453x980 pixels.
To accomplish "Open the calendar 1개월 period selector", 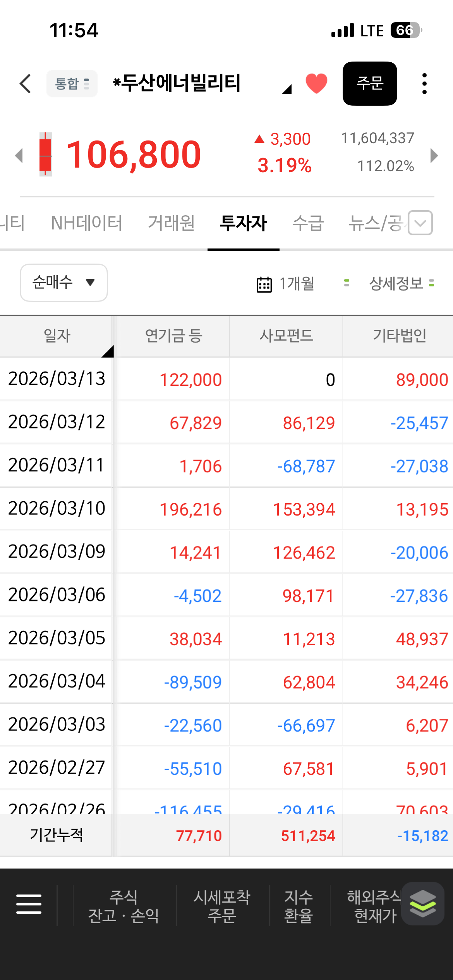I will 286,284.
